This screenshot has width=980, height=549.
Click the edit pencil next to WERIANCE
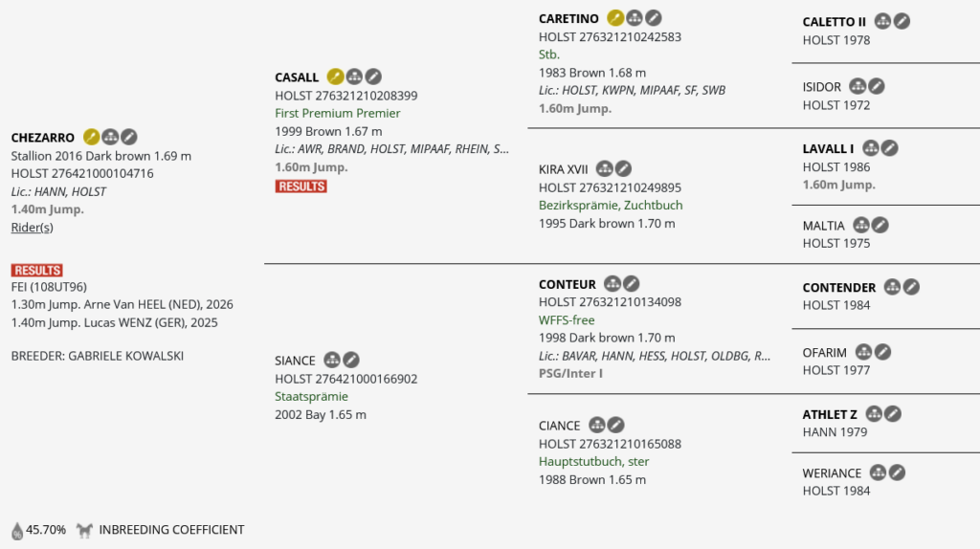click(897, 472)
